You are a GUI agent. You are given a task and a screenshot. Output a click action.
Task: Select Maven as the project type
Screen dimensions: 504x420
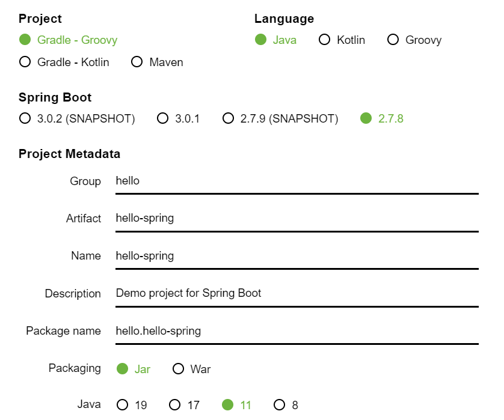(x=137, y=62)
